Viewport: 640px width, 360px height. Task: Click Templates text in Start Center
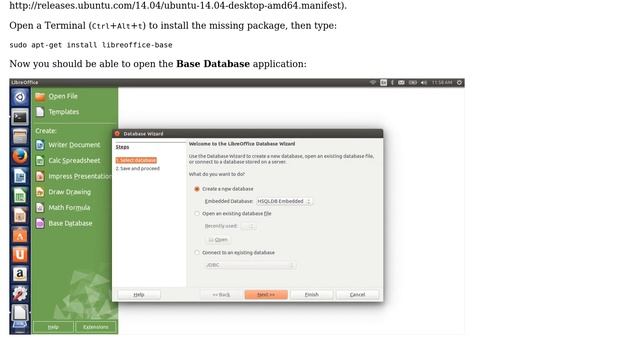[x=64, y=112]
